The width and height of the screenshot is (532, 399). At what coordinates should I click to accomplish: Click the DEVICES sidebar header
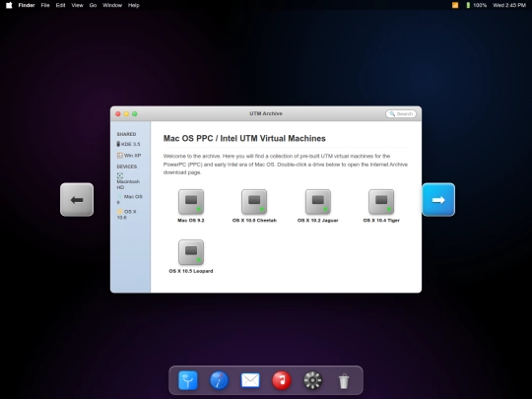pos(127,166)
